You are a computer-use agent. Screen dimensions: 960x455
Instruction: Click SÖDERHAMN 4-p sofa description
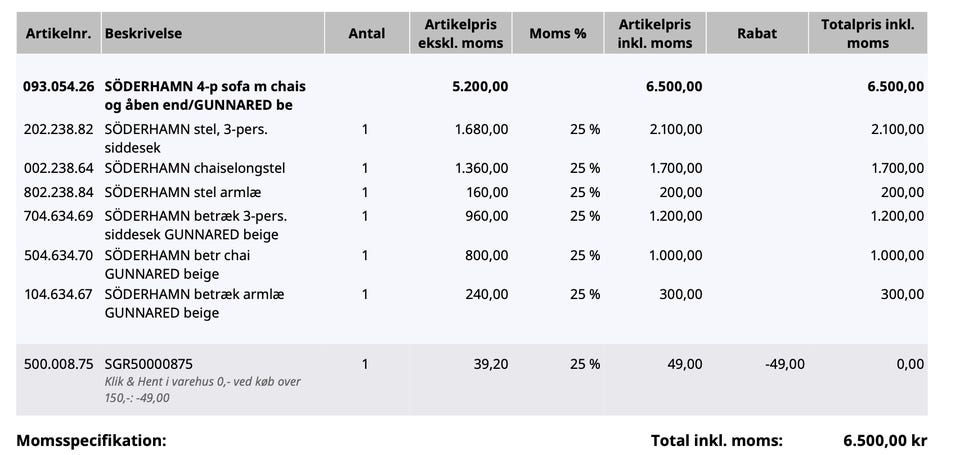(205, 96)
